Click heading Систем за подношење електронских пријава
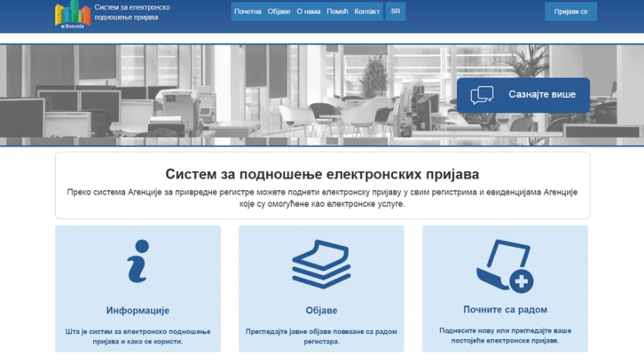The width and height of the screenshot is (644, 355). (322, 174)
